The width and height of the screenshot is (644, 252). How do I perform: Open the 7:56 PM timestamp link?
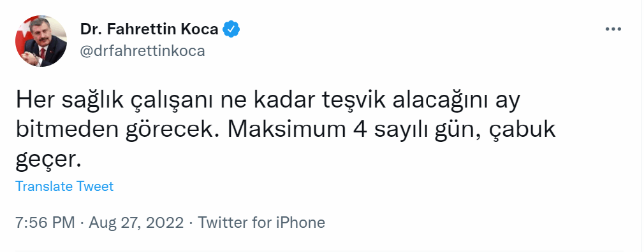[45, 223]
